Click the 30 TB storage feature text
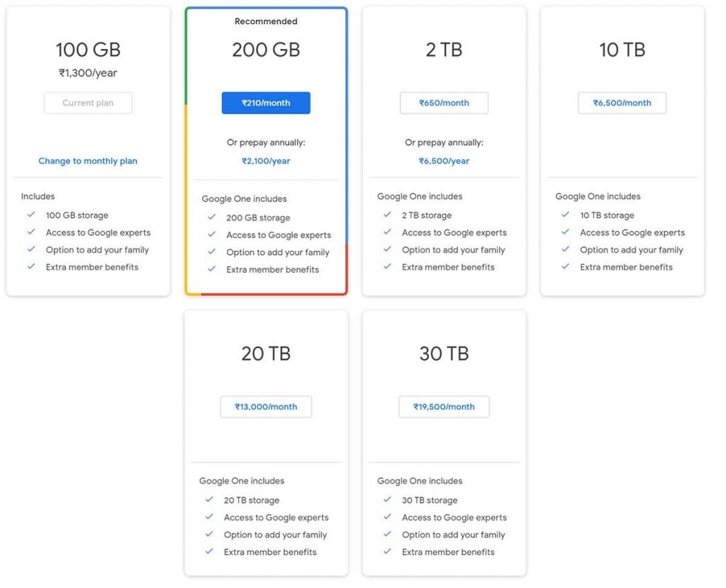Screen dimensions: 726x588 click(x=430, y=500)
